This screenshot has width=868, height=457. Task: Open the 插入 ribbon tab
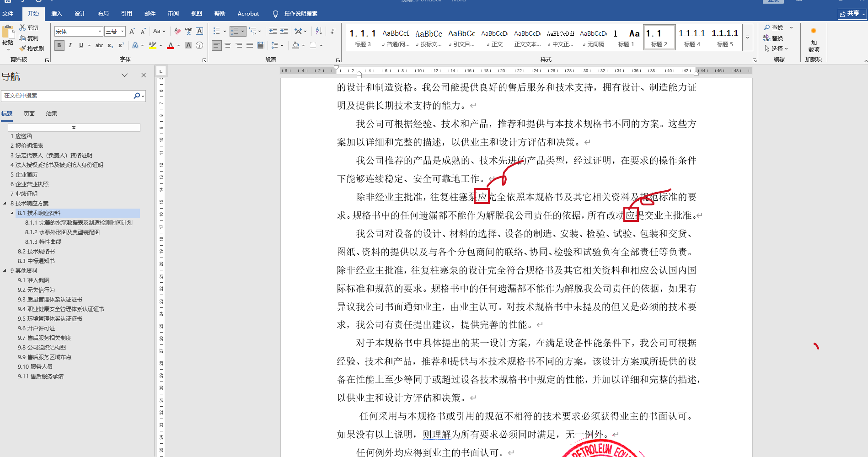[56, 14]
